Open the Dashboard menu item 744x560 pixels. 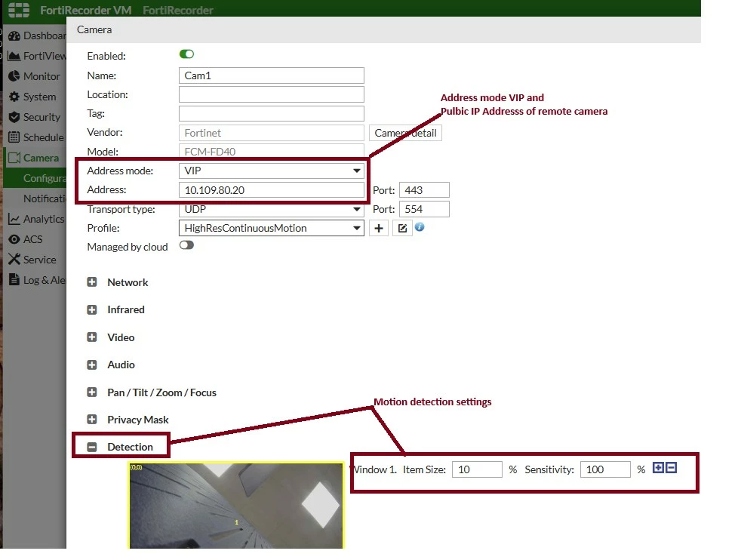35,35
